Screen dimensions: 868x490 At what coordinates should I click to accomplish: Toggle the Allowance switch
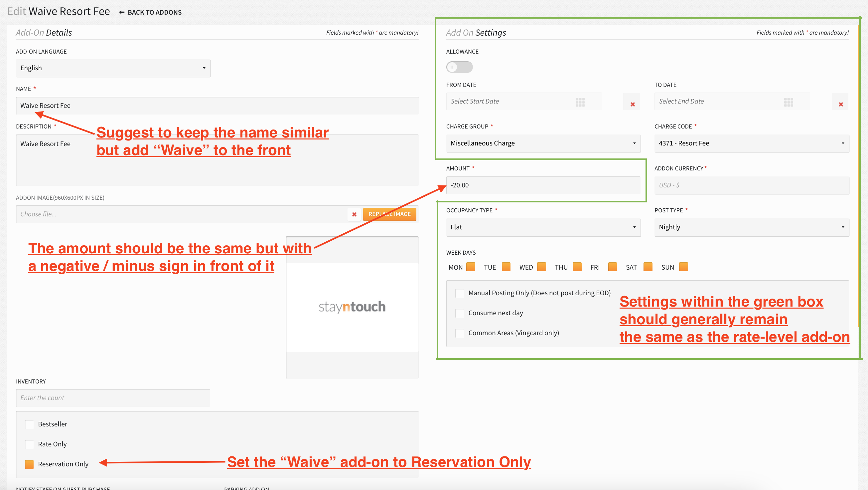point(459,67)
